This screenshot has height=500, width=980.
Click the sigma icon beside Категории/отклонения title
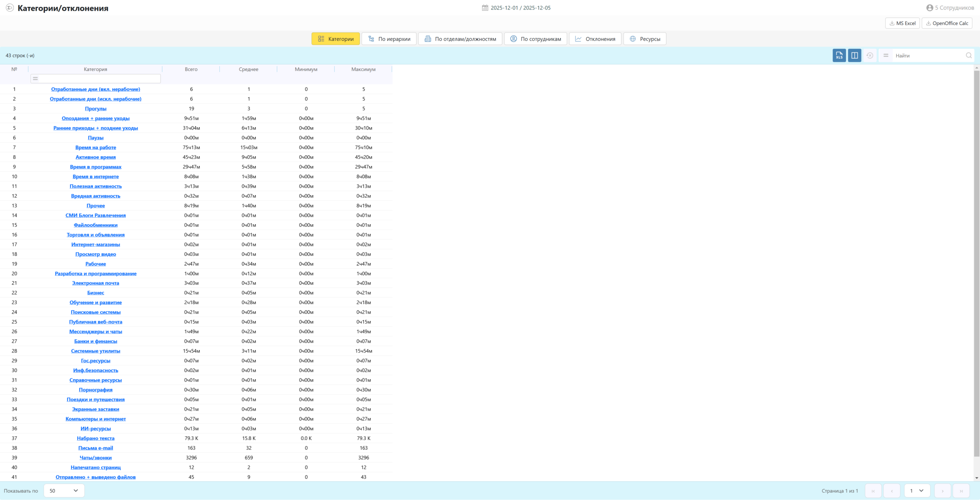pyautogui.click(x=10, y=8)
